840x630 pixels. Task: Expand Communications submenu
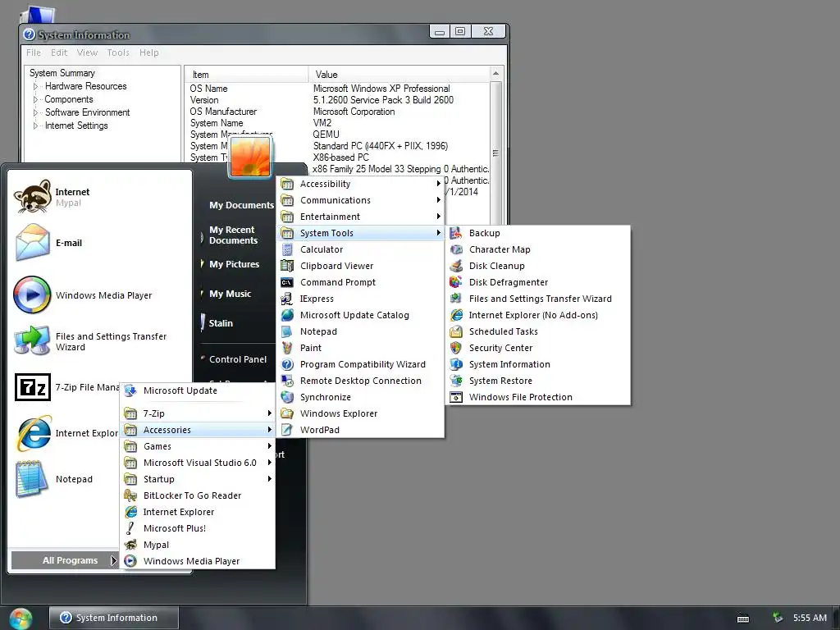coord(361,200)
